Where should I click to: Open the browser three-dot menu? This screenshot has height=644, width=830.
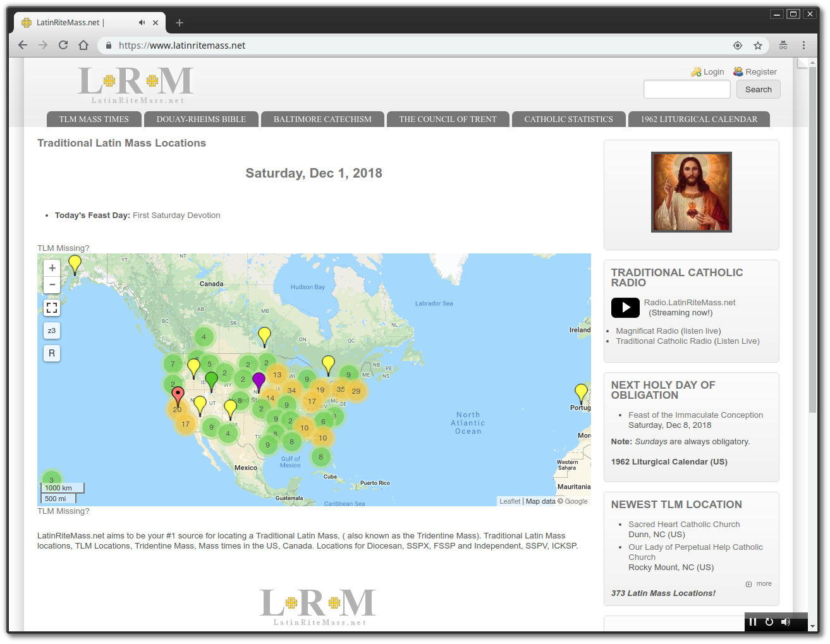pos(804,46)
